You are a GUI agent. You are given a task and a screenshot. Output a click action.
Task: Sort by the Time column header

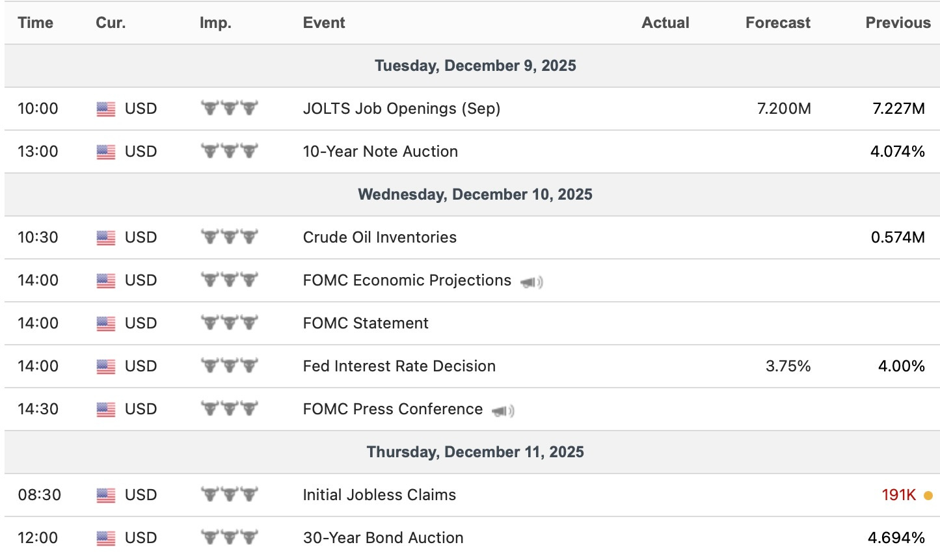click(x=35, y=23)
